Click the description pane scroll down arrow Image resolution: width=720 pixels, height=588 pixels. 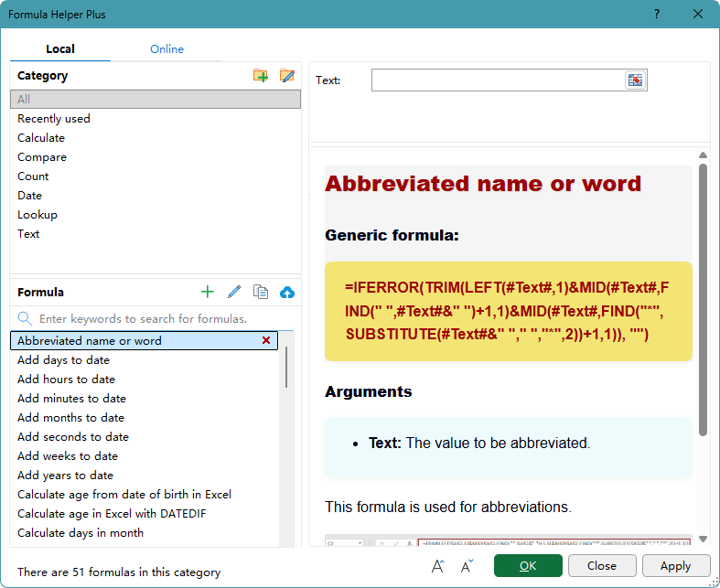703,539
